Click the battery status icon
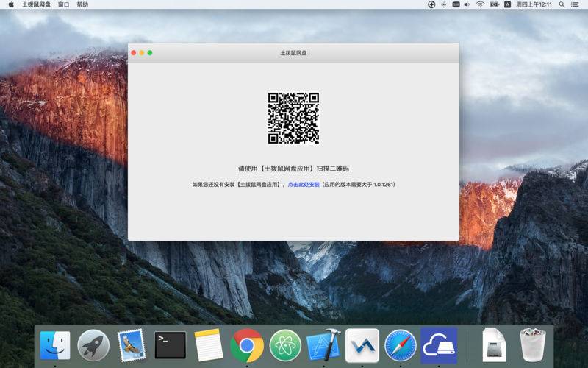The height and width of the screenshot is (368, 588). [x=494, y=4]
